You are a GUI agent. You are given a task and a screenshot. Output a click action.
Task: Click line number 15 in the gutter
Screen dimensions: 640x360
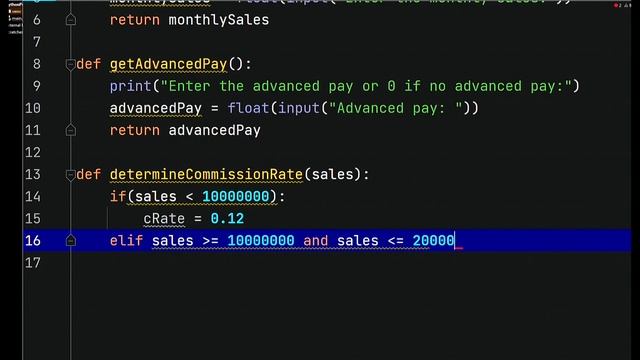point(33,218)
